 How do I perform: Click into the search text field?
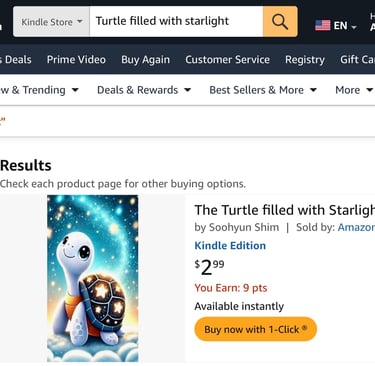(176, 22)
